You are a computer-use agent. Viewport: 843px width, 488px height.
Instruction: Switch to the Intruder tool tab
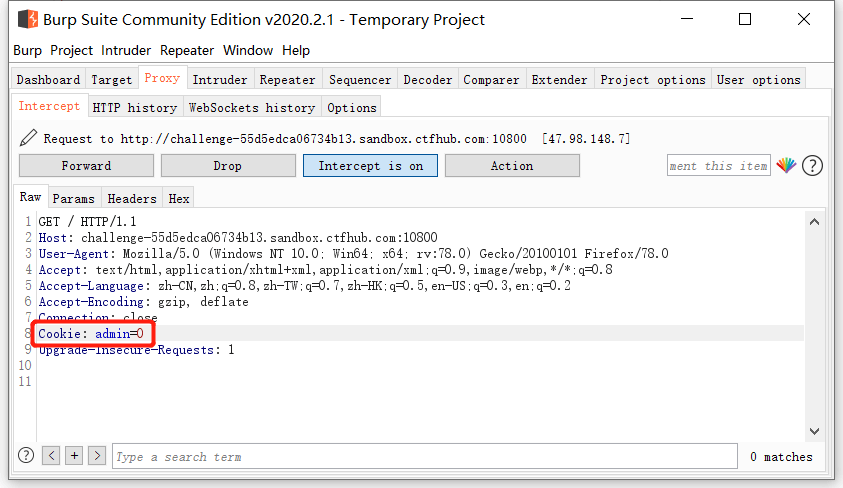pos(220,80)
